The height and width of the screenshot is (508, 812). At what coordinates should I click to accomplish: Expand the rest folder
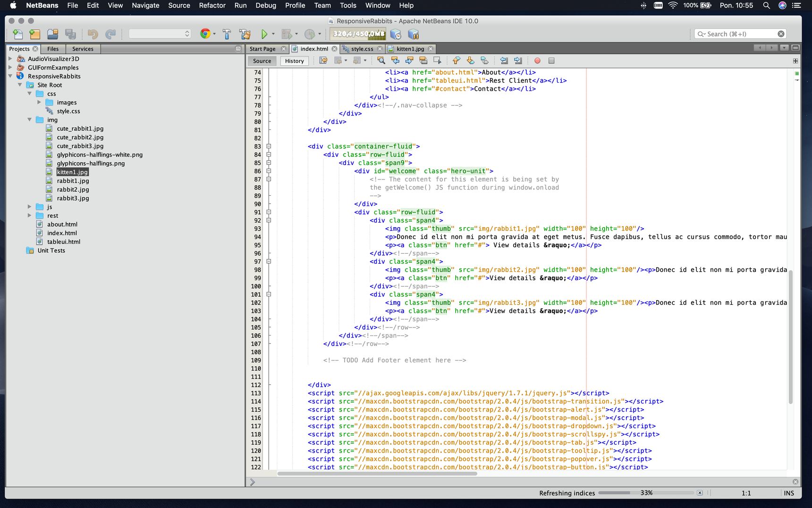[x=29, y=215]
